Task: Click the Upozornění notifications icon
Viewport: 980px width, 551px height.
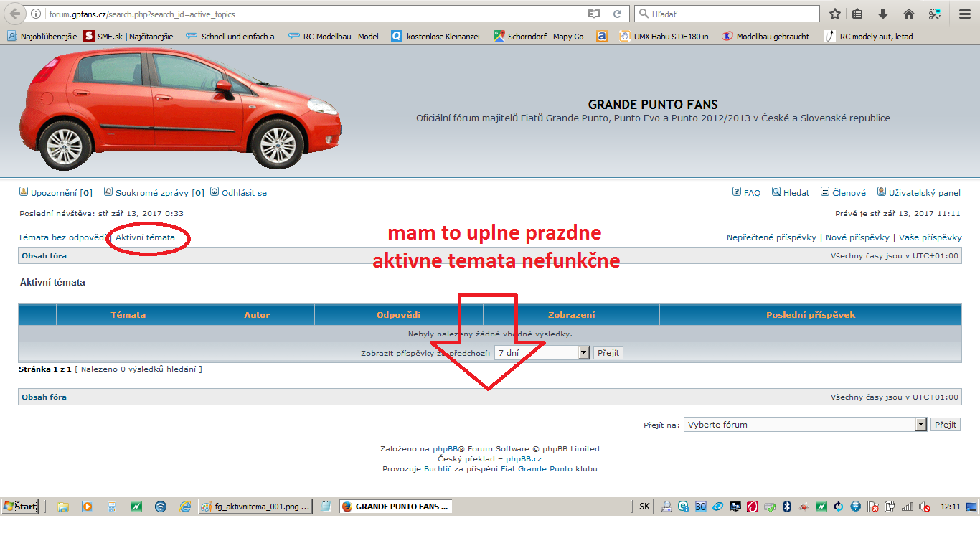Action: 24,192
